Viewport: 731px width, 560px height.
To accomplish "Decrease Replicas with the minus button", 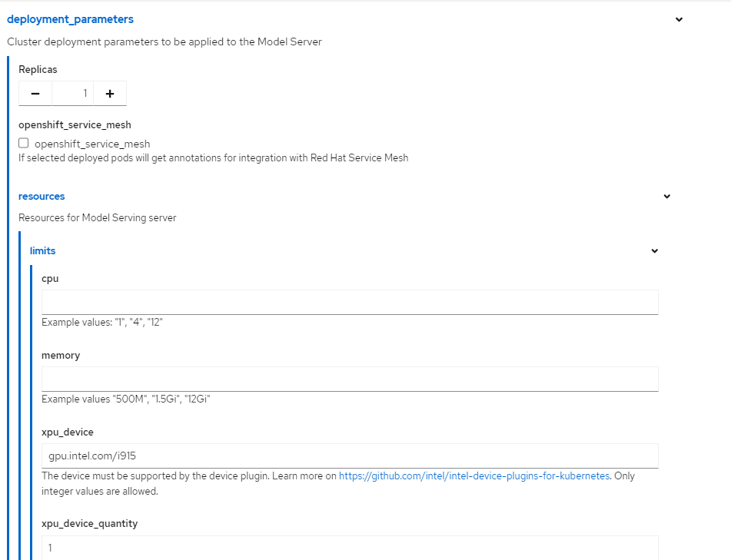I will 35,94.
